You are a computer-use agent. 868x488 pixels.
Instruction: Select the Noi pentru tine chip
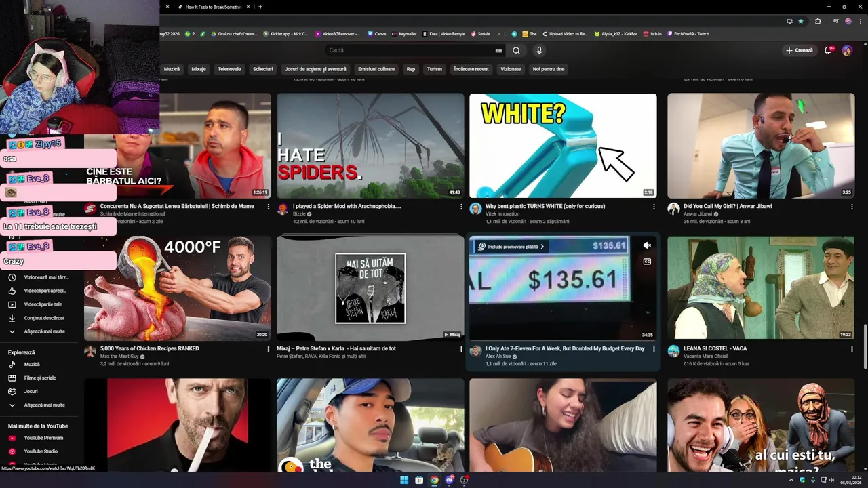(x=549, y=69)
